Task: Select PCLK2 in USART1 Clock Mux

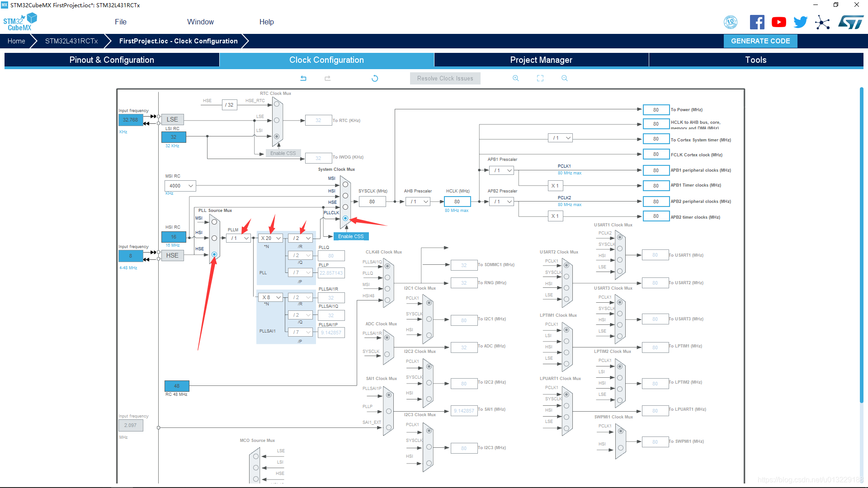Action: tap(620, 237)
